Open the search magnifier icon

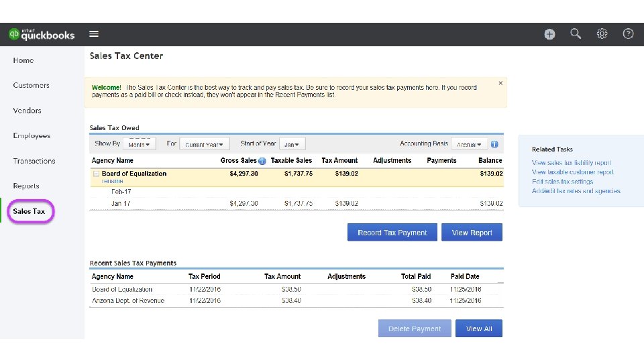[576, 34]
